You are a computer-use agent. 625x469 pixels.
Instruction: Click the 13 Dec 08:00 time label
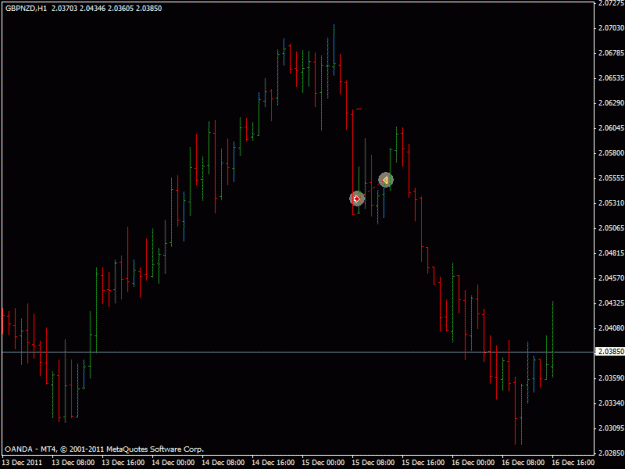point(73,463)
